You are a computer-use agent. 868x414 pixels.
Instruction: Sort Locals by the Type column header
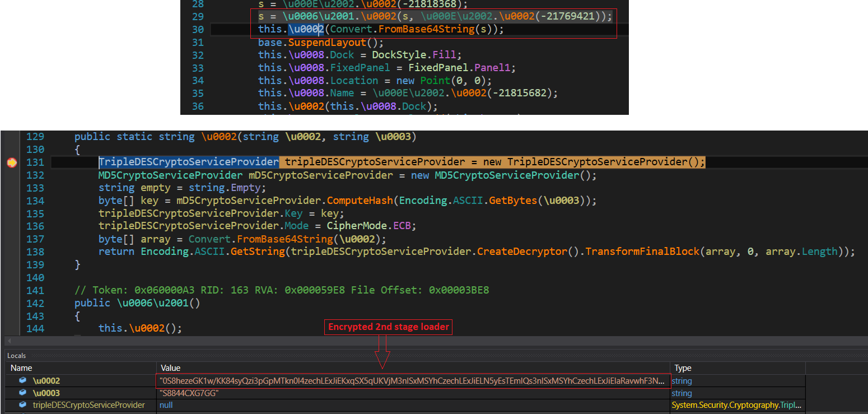tap(683, 368)
